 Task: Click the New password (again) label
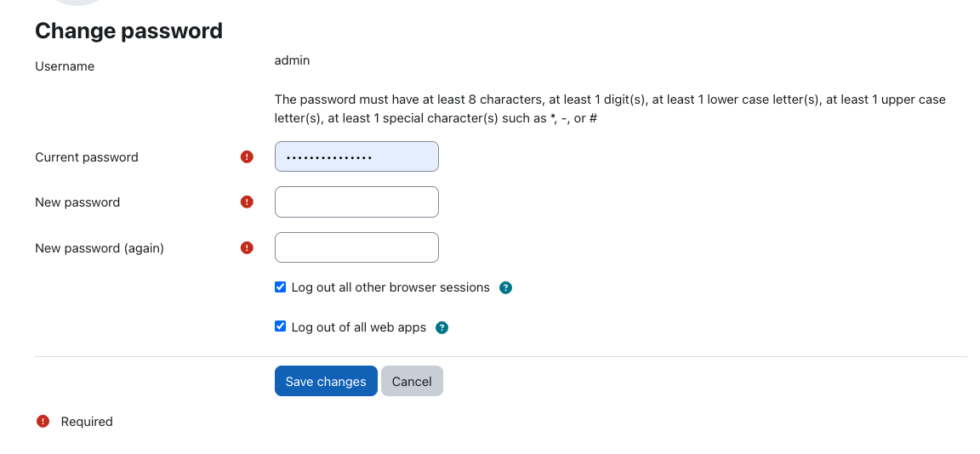point(100,248)
